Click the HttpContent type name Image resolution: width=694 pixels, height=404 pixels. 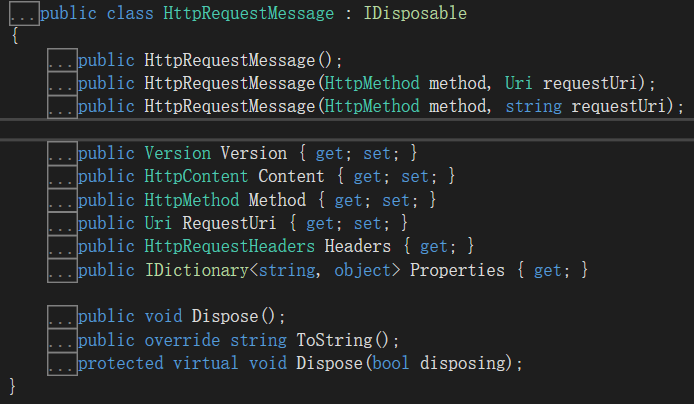(196, 176)
